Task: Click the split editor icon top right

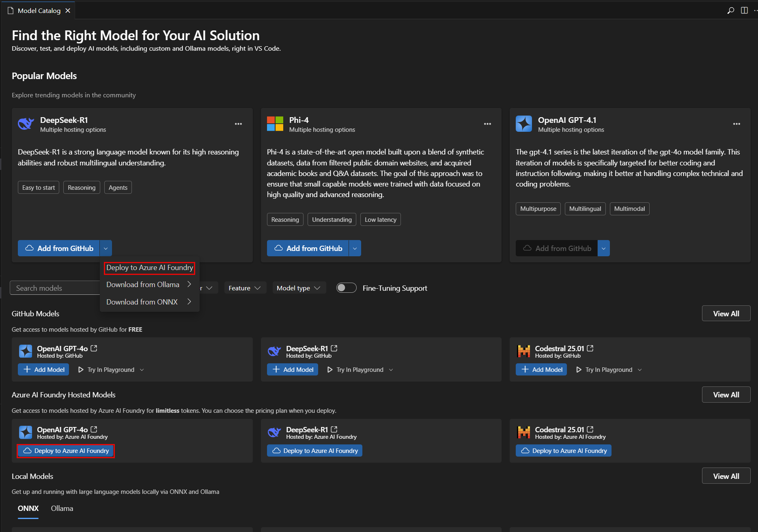Action: pos(745,10)
